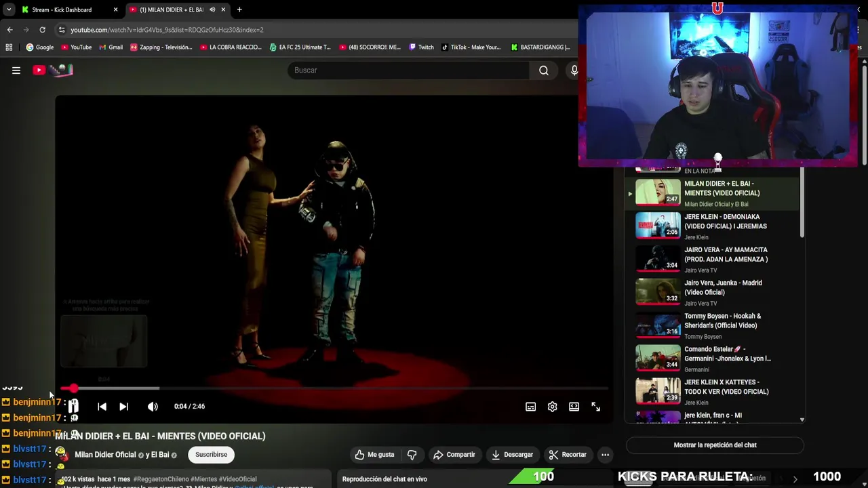The width and height of the screenshot is (868, 488).
Task: Play JAIRO VERA - AY MAMACITA video
Action: coord(712,259)
